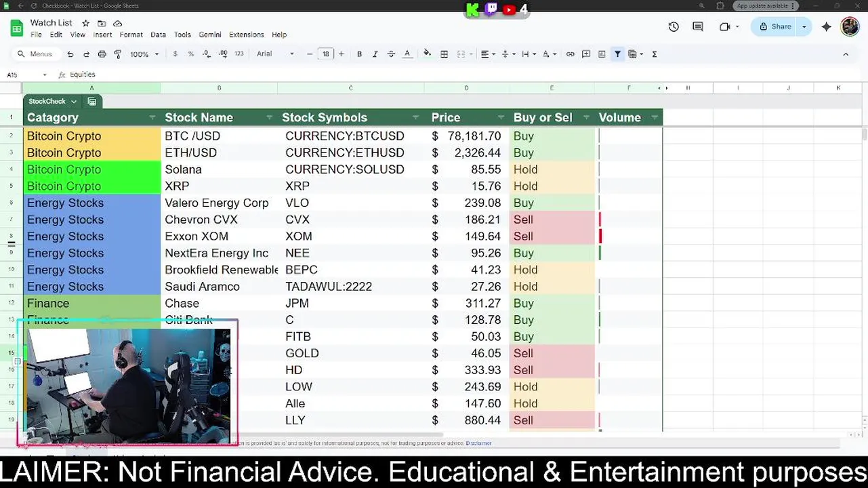Viewport: 868px width, 488px height.
Task: Decrease font size with minus button
Action: 310,54
